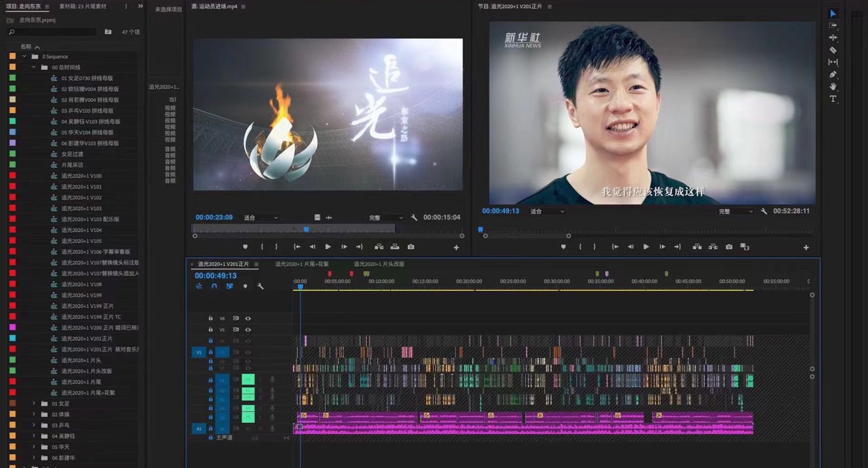This screenshot has width=868, height=468.
Task: Export frame using Program Monitor camera icon
Action: [x=729, y=247]
